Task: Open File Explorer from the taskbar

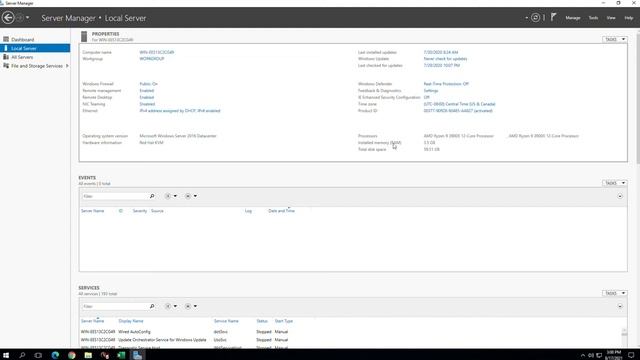Action: (88, 355)
